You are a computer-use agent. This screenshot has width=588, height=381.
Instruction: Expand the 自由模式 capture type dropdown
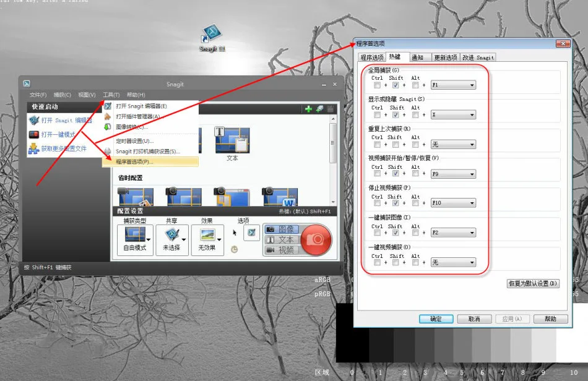[x=149, y=239]
